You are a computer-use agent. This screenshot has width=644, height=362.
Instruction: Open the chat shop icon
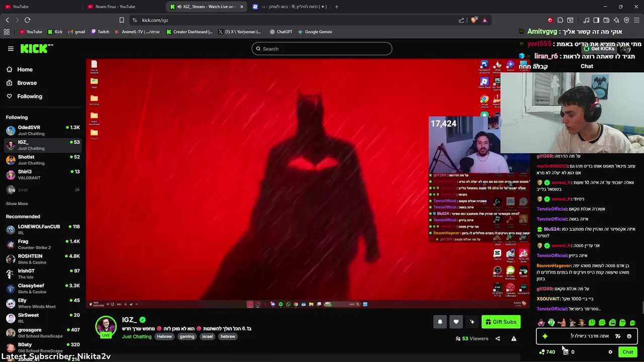(566, 352)
